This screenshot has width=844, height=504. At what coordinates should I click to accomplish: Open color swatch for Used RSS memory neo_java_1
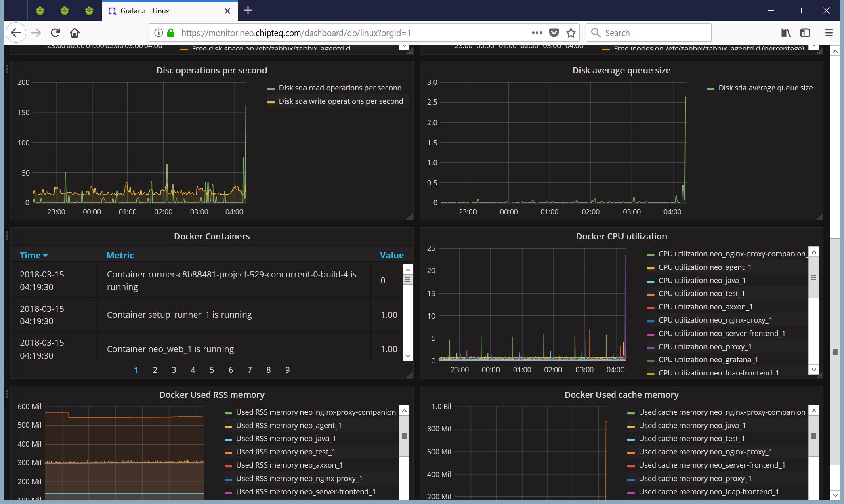pyautogui.click(x=228, y=439)
